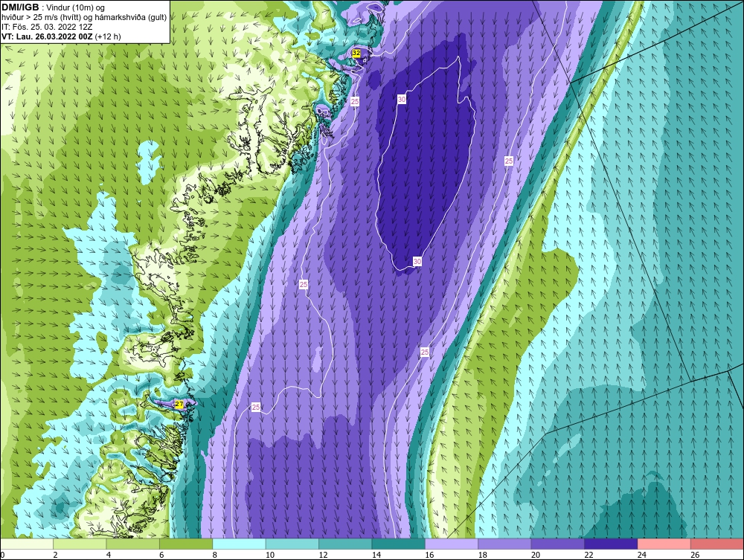Pick the 6–8 m/s olive green swatch
This screenshot has height=560, width=744.
coord(186,544)
